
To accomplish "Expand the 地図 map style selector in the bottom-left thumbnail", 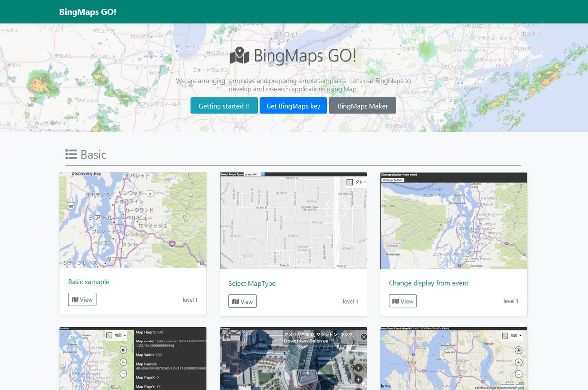I will click(117, 335).
